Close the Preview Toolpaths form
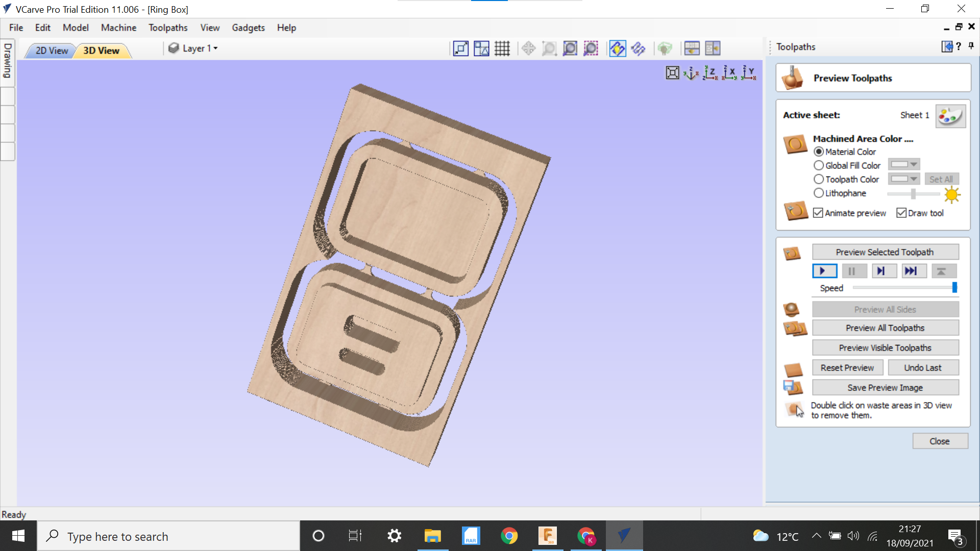The image size is (980, 551). click(940, 441)
